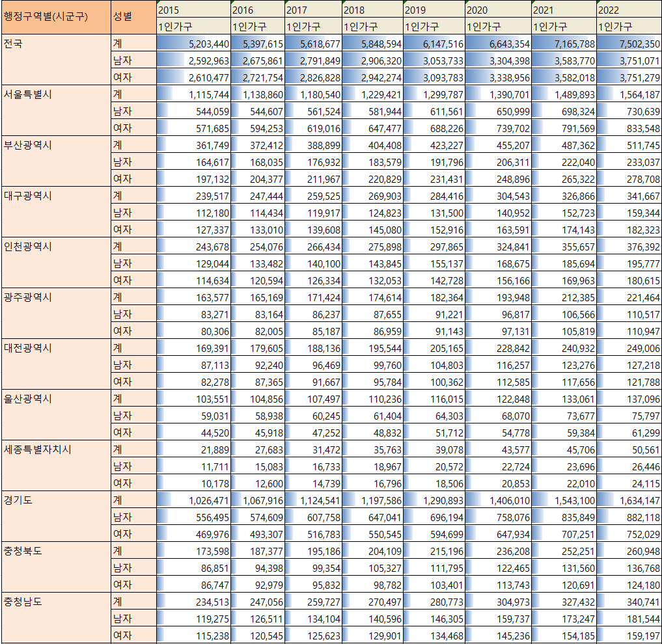Click the cell with value 174,143
The height and width of the screenshot is (644, 662).
click(x=564, y=229)
